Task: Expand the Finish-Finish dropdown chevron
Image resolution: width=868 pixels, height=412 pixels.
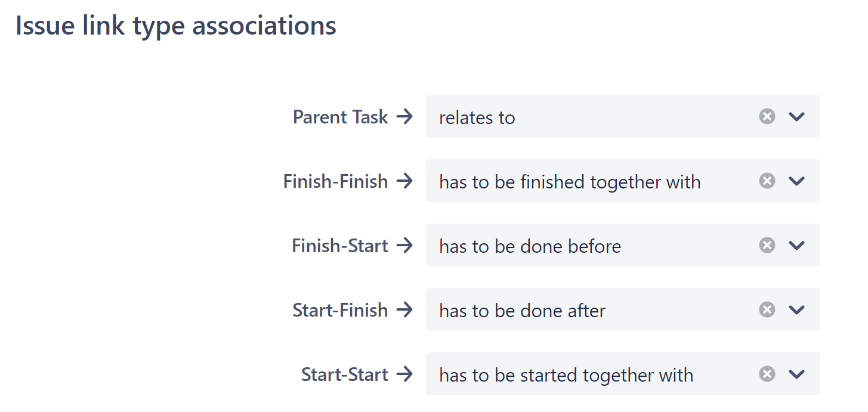Action: coord(797,181)
